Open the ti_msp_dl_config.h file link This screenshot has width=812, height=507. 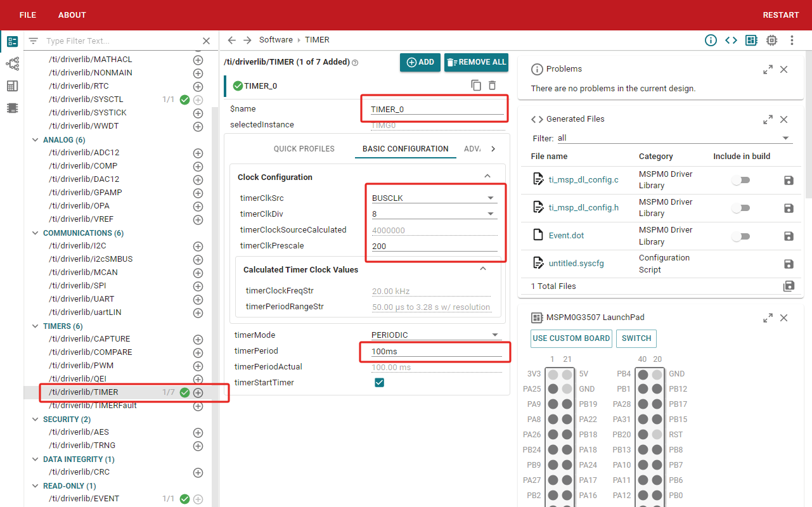click(x=584, y=208)
